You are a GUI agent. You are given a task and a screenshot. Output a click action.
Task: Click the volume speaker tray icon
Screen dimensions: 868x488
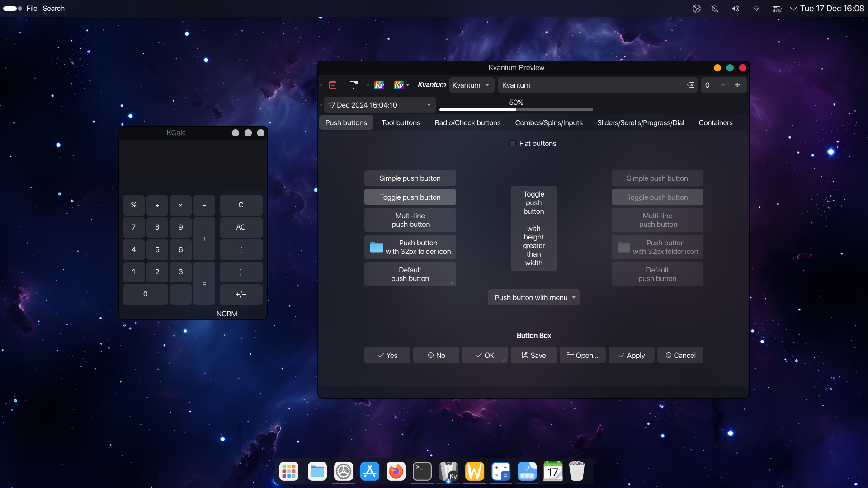pos(736,9)
